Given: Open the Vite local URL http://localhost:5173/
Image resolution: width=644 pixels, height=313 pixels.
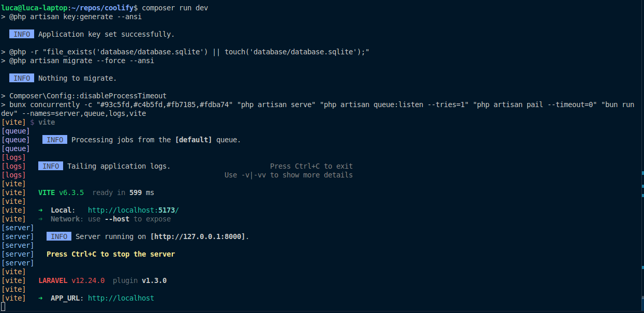Looking at the screenshot, I should (x=133, y=210).
